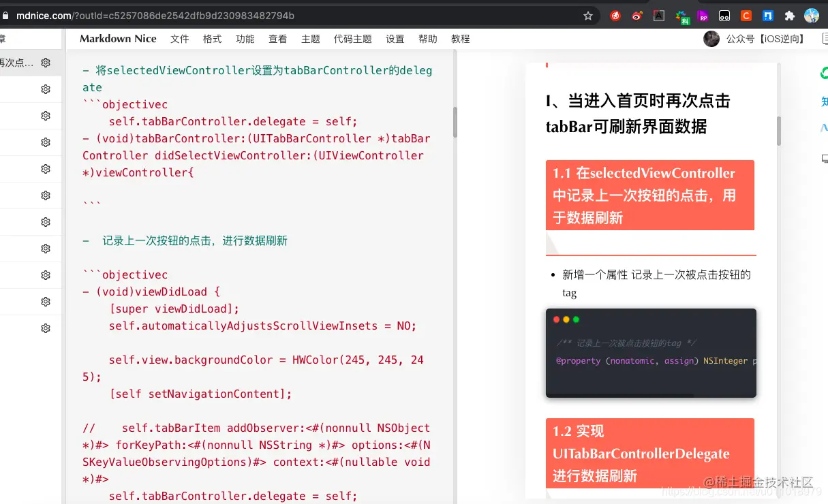
Task: Click the Markdown Nice title
Action: click(117, 39)
